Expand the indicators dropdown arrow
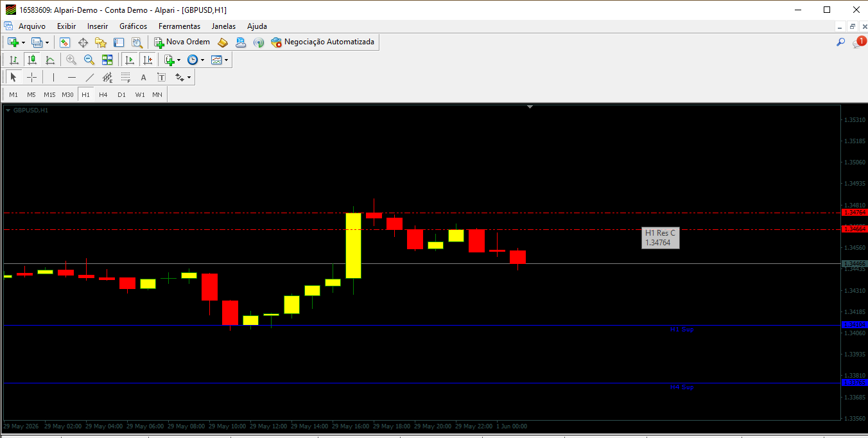 (x=179, y=60)
